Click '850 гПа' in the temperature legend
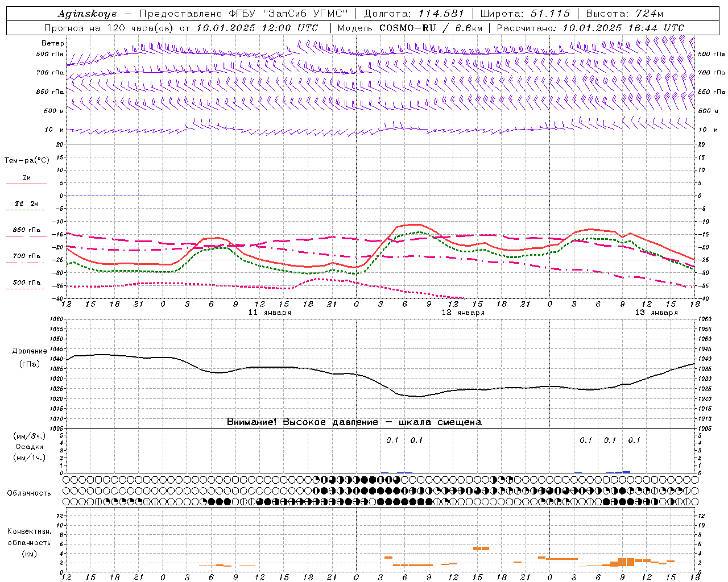The width and height of the screenshot is (728, 582). coord(27,230)
